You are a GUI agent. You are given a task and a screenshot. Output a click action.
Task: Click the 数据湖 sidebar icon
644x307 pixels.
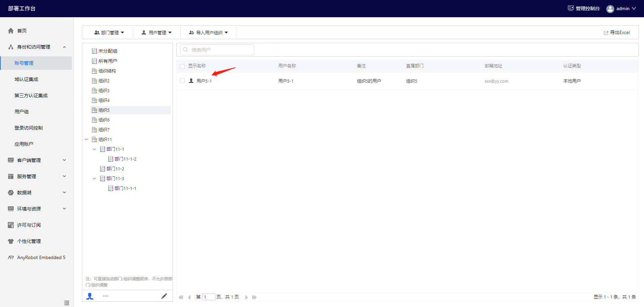click(11, 193)
